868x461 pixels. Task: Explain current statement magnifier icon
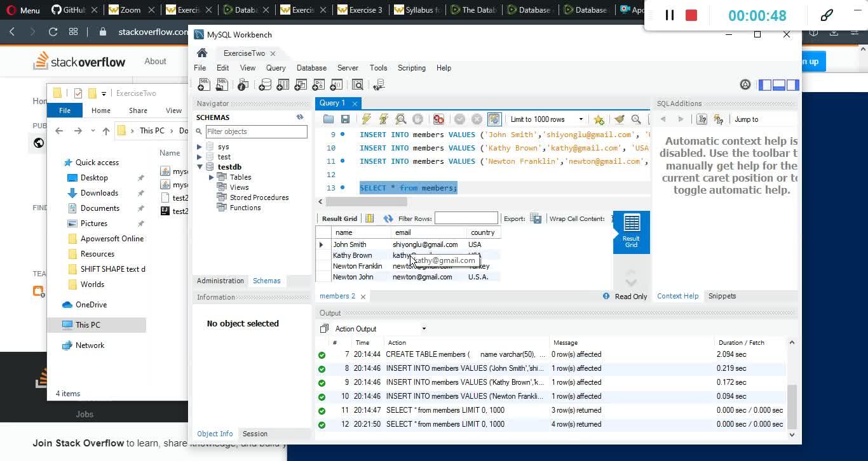[400, 119]
